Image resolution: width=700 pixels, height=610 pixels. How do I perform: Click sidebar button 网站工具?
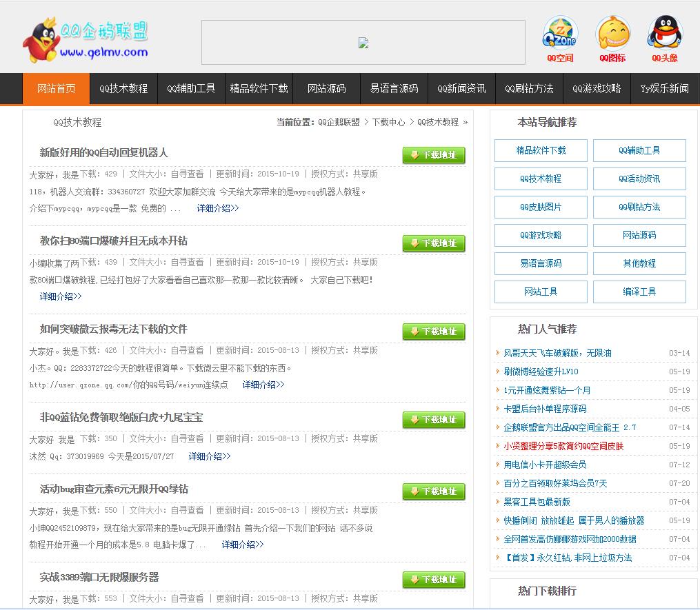541,292
